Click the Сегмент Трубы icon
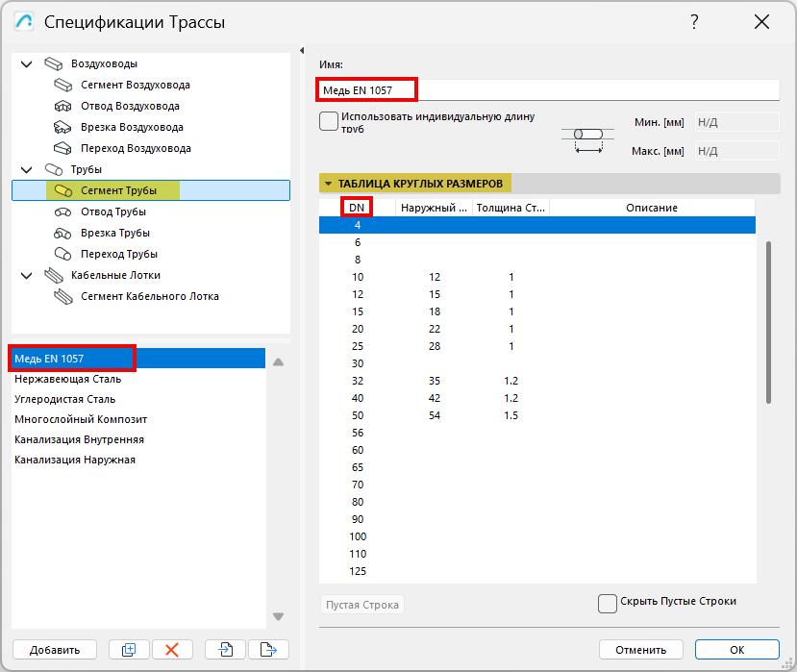The width and height of the screenshot is (797, 672). (63, 190)
